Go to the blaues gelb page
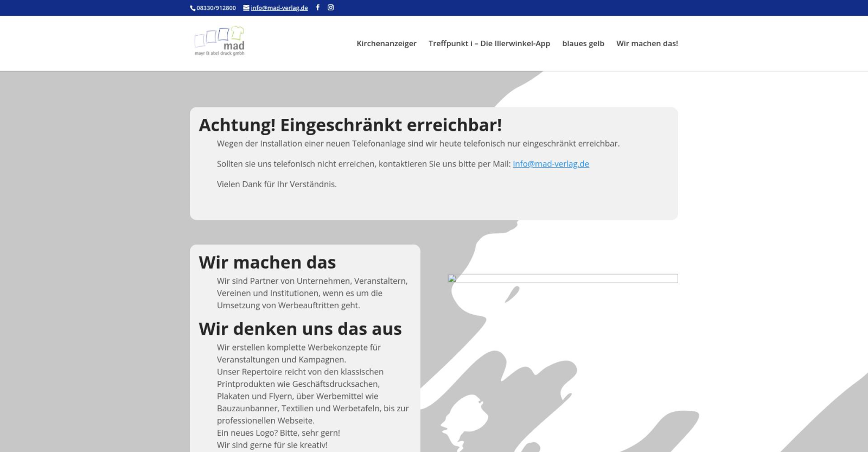868x452 pixels. tap(583, 43)
